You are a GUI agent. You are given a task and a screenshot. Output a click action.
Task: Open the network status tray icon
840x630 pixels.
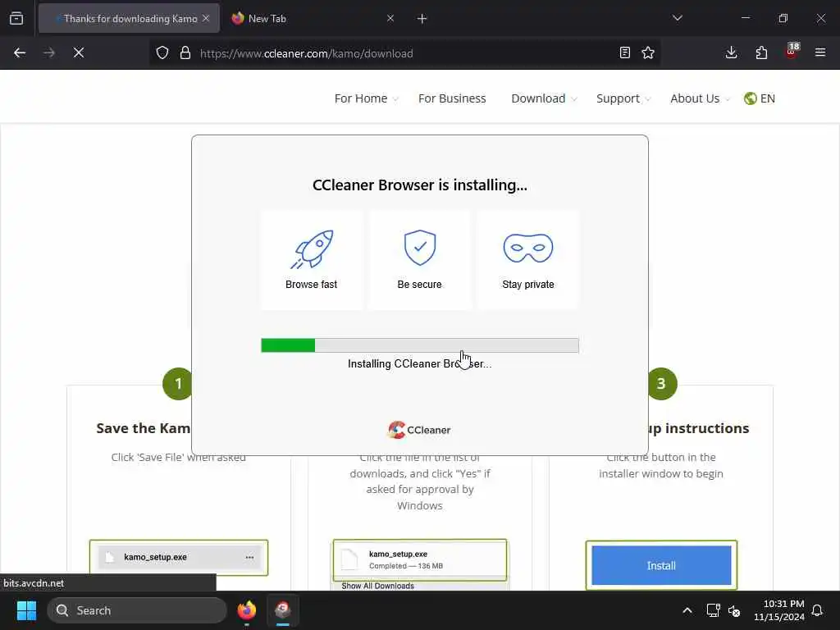click(x=713, y=610)
